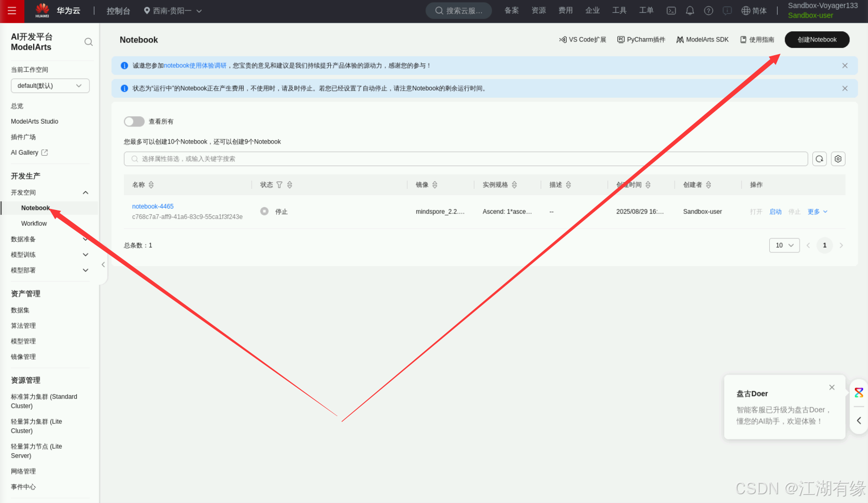Collapse the left sidebar handle
This screenshot has height=503, width=868.
point(103,265)
